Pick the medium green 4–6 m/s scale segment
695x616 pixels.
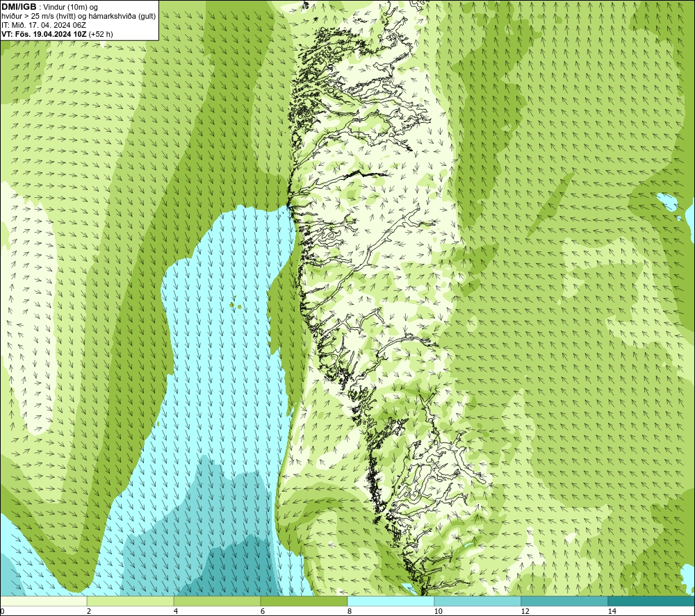217,601
